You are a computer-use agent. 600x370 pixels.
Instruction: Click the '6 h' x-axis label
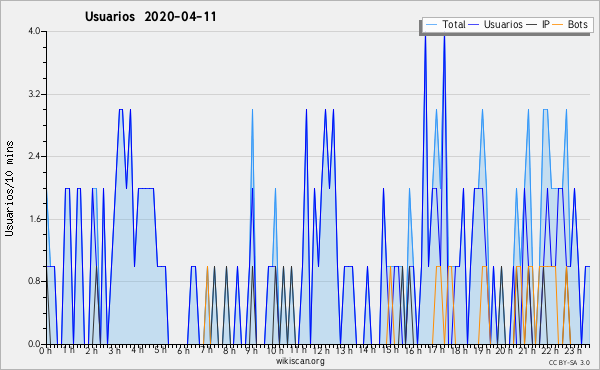click(183, 350)
